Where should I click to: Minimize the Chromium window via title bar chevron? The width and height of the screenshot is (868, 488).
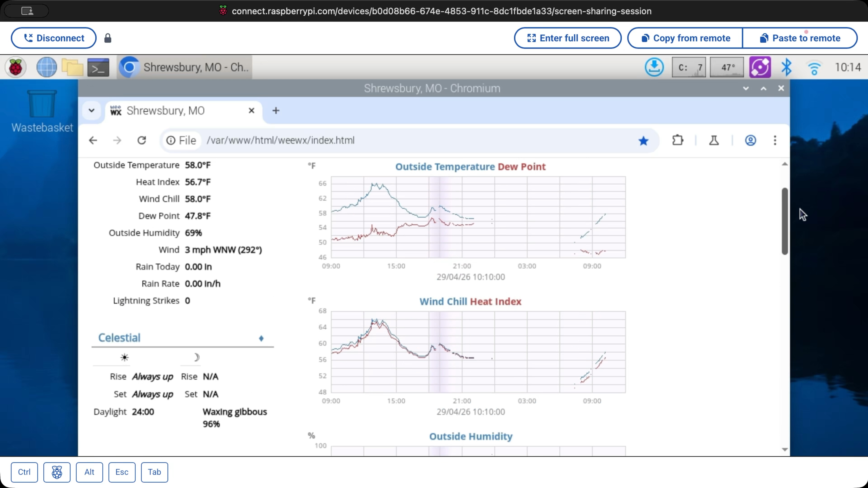coord(746,88)
